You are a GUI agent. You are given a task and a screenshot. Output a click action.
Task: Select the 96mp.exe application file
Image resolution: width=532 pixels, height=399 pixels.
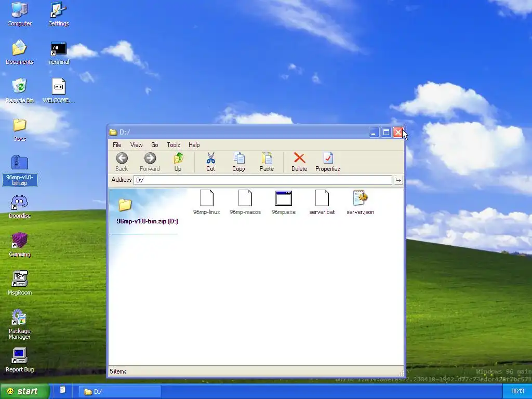point(284,202)
